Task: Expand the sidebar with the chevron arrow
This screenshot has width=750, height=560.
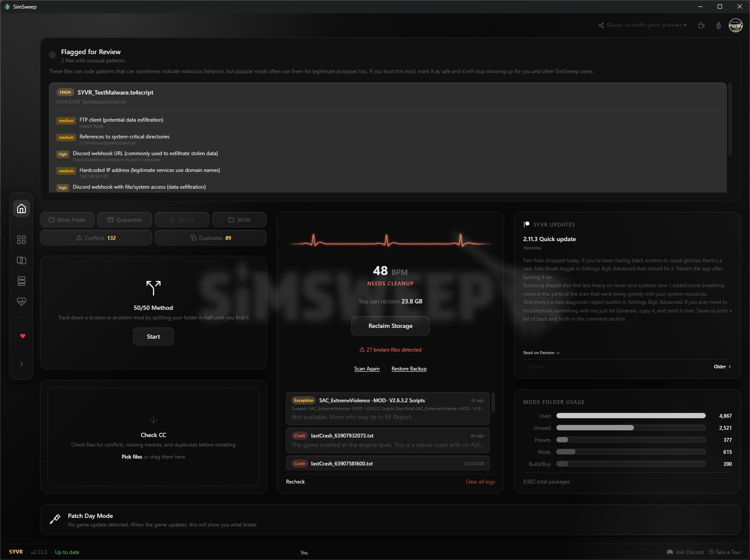Action: pos(22,364)
